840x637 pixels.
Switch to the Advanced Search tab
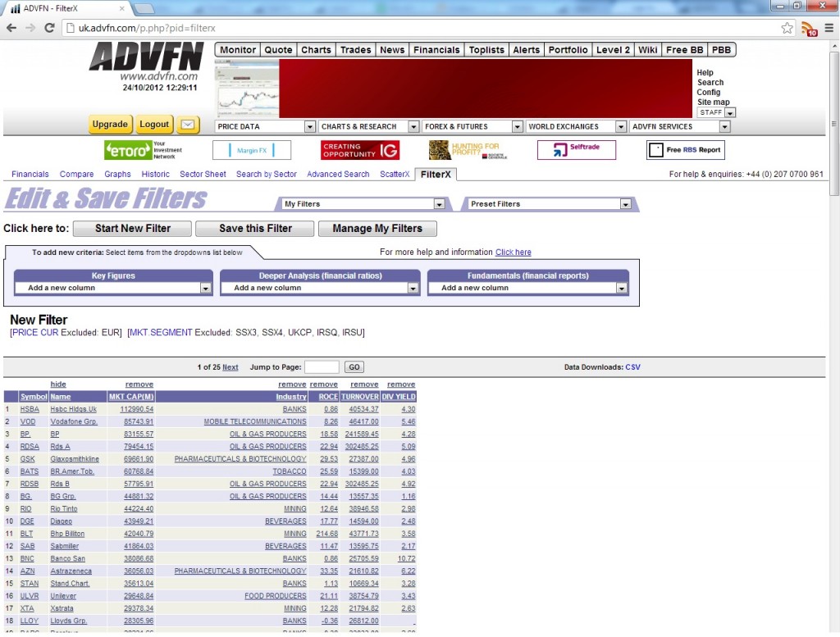pyautogui.click(x=338, y=174)
